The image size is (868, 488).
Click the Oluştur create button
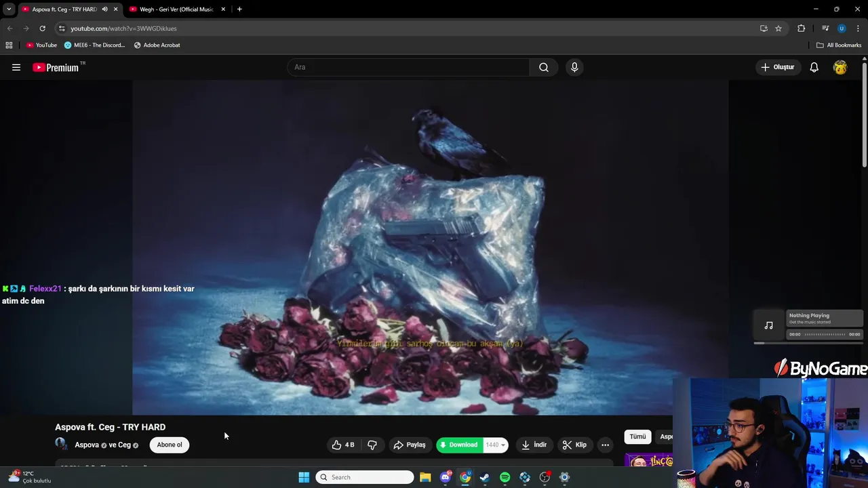(777, 67)
